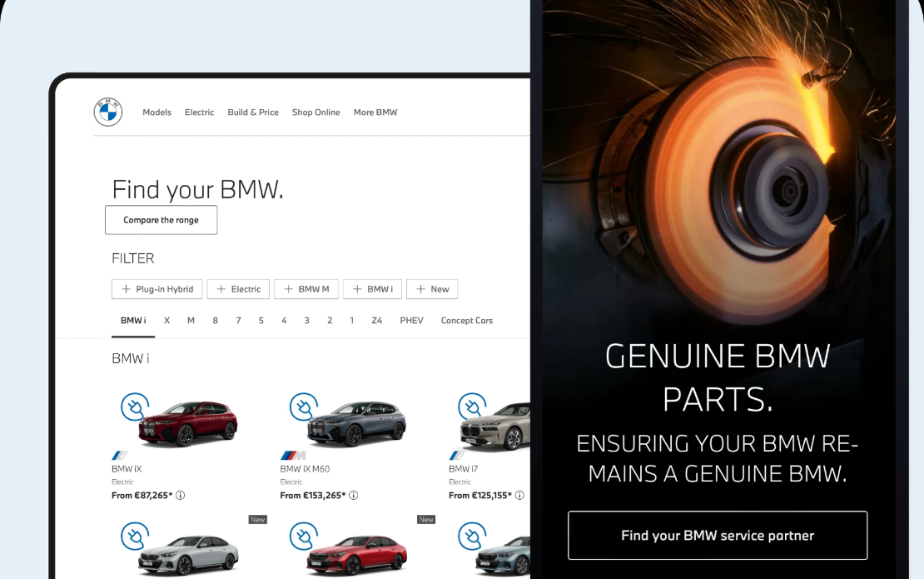Screen dimensions: 924x579
Task: Click the From €153,265* price text
Action: tap(313, 496)
